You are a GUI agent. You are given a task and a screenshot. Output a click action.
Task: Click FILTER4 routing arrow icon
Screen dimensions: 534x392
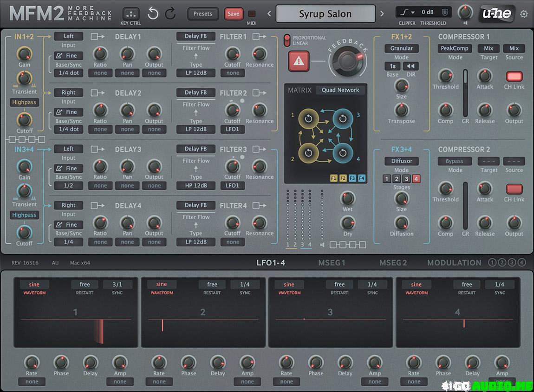pos(260,205)
